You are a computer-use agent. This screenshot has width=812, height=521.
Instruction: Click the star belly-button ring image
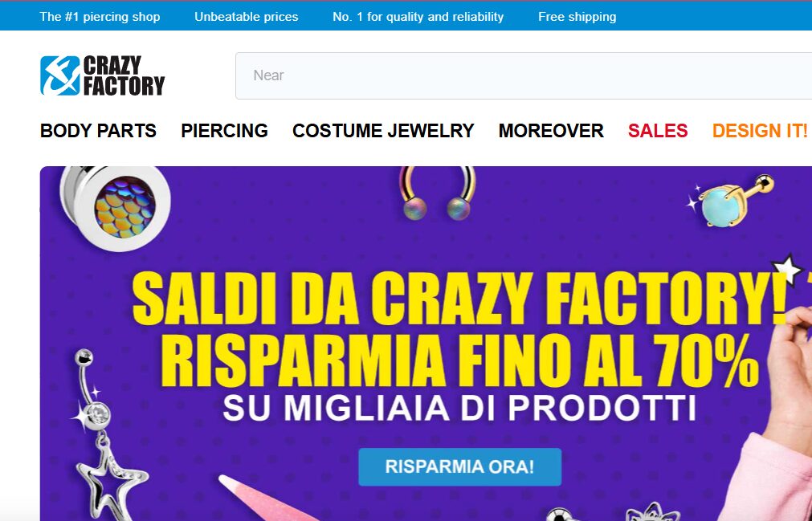coord(107,434)
